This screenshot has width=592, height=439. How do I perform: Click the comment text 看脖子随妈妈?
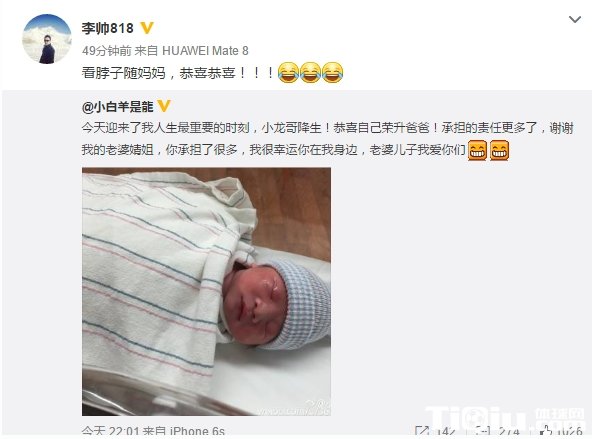[123, 72]
